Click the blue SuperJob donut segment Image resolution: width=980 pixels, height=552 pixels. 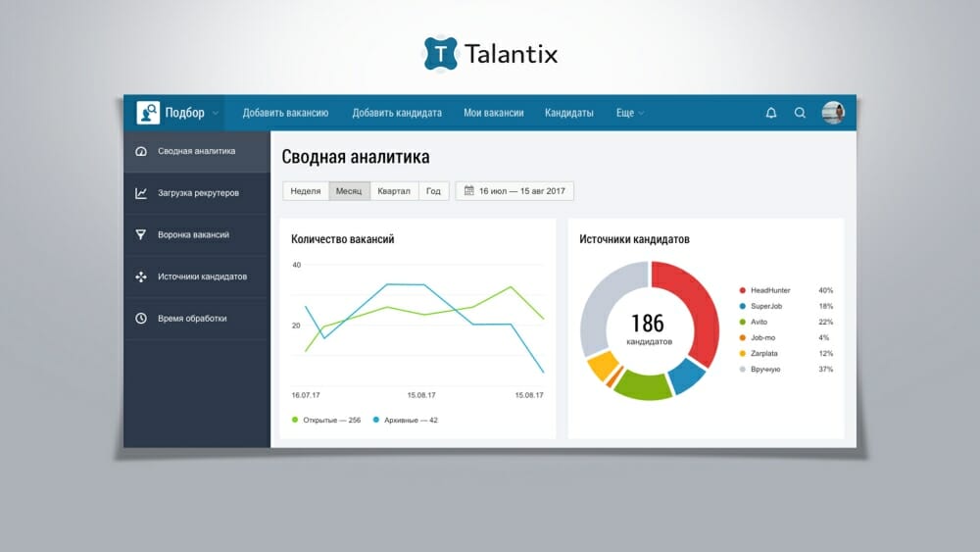pyautogui.click(x=686, y=376)
